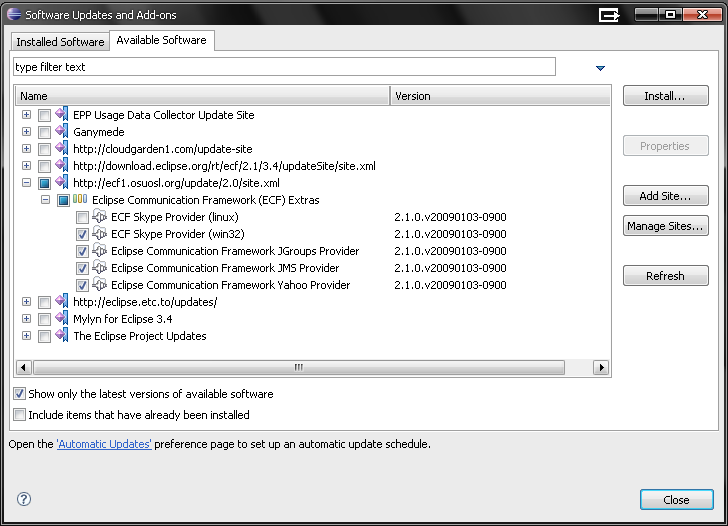Image resolution: width=728 pixels, height=526 pixels.
Task: Click the cloudgarden1.com update-site icon
Action: (62, 149)
